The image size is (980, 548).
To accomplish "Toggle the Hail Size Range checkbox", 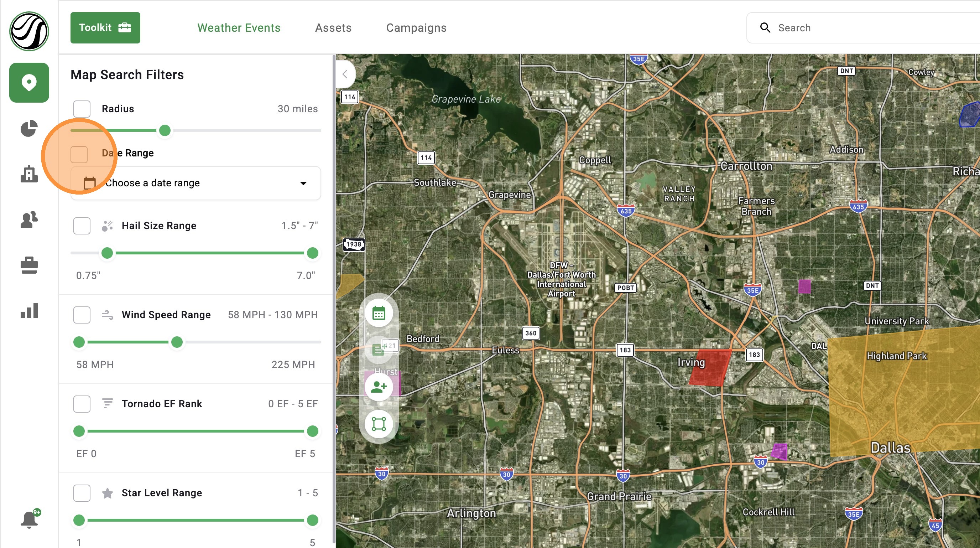I will point(82,226).
